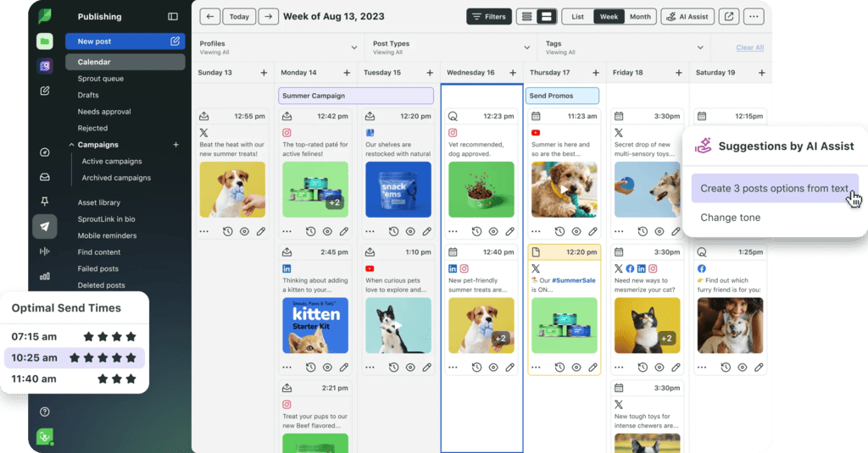
Task: Switch to Month view
Action: point(640,17)
